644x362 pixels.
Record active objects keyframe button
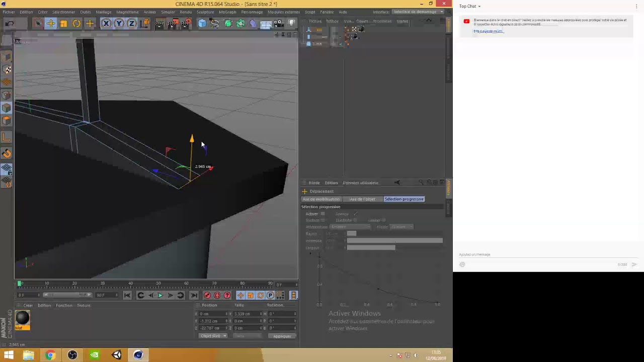[x=207, y=296]
